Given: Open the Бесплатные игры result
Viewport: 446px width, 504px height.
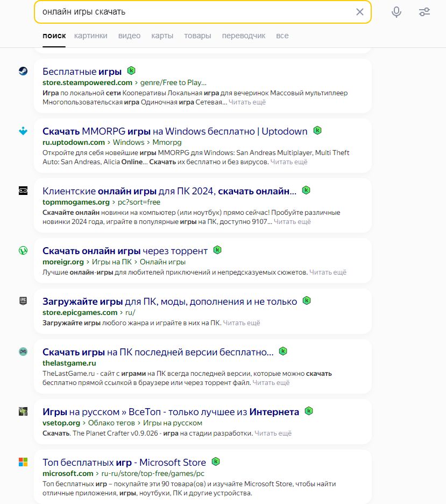Looking at the screenshot, I should (82, 72).
